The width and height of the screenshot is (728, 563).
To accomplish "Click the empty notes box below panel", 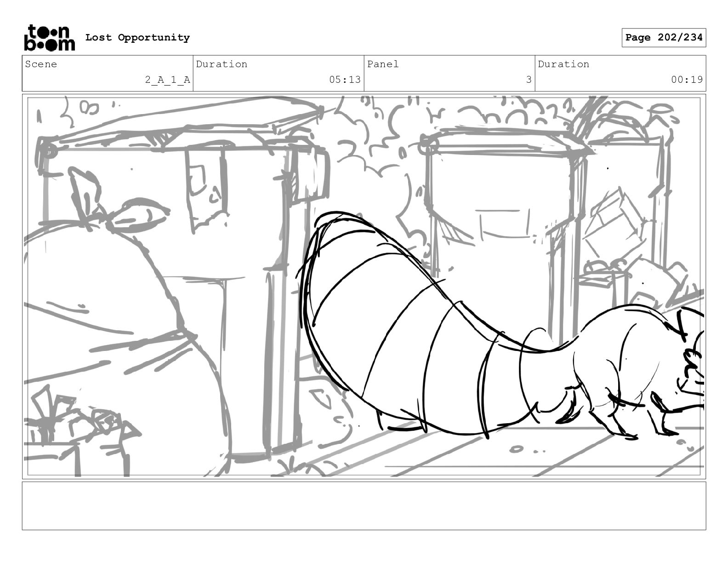I will [x=364, y=506].
